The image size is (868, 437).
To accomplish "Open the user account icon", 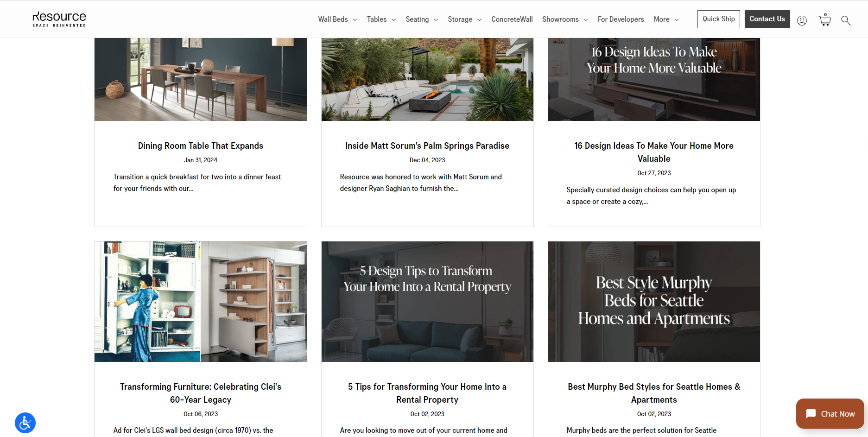I will coord(802,20).
